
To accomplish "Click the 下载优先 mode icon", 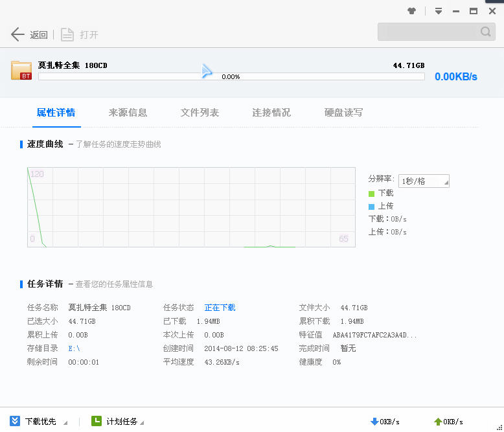I will pos(15,421).
